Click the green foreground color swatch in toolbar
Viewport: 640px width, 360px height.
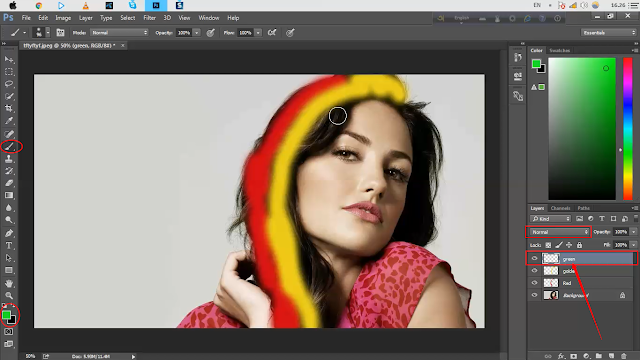click(x=6, y=315)
